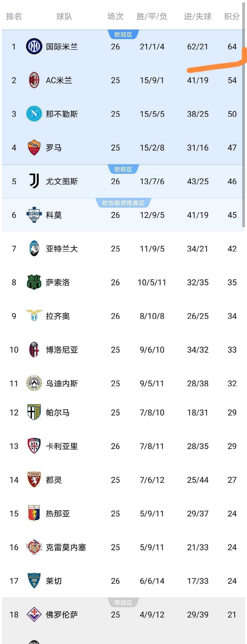247x644 pixels.
Task: Select the Napoli club badge
Action: pos(34,114)
